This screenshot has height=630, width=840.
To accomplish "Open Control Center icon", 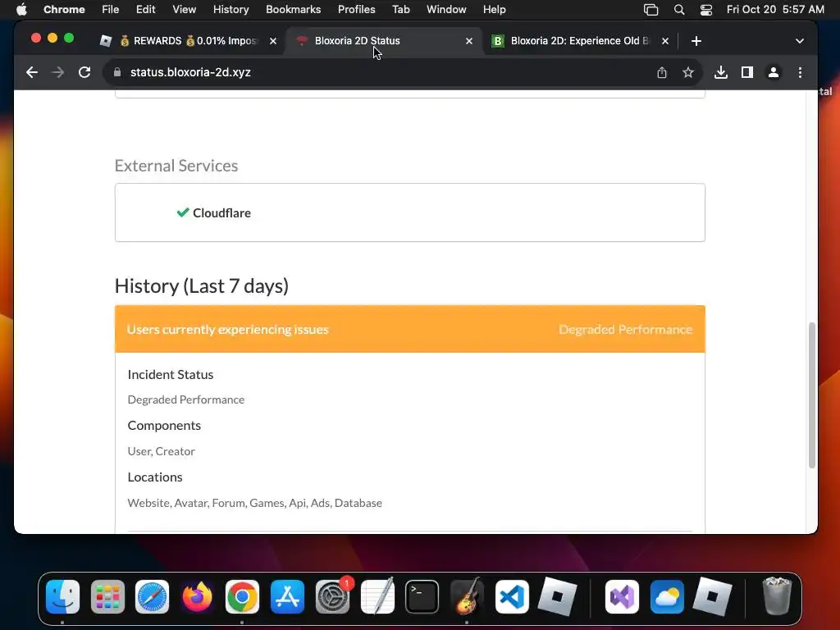I will click(x=706, y=10).
